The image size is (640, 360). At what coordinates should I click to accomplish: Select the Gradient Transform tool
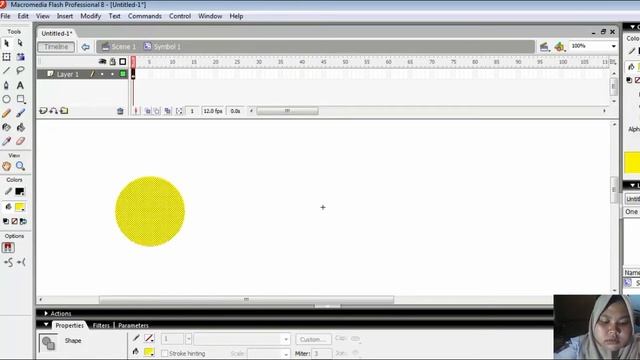point(20,57)
